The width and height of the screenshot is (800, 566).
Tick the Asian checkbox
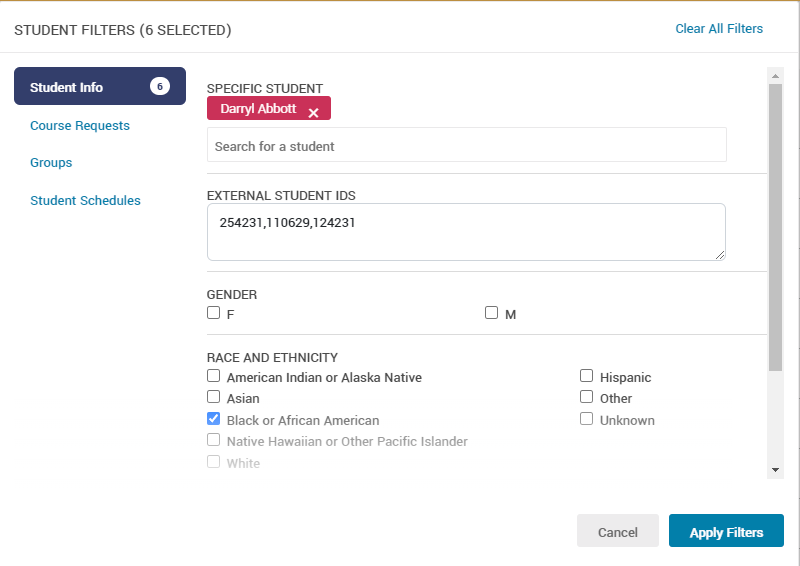click(x=213, y=398)
